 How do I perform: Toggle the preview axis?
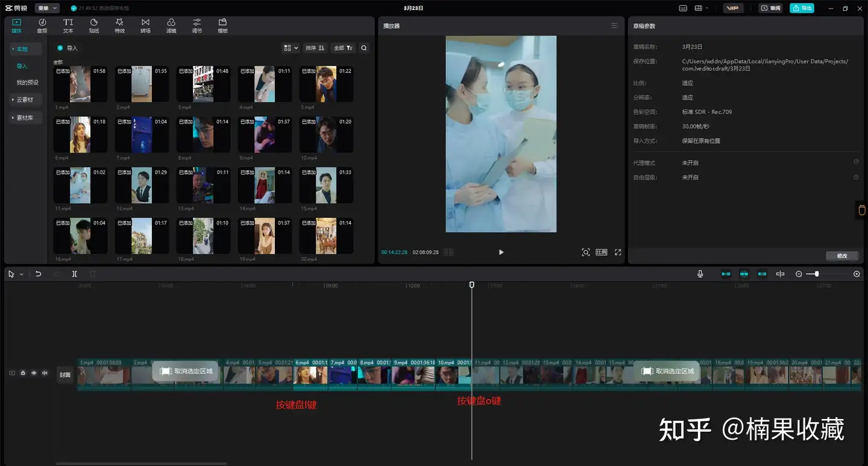(x=780, y=274)
